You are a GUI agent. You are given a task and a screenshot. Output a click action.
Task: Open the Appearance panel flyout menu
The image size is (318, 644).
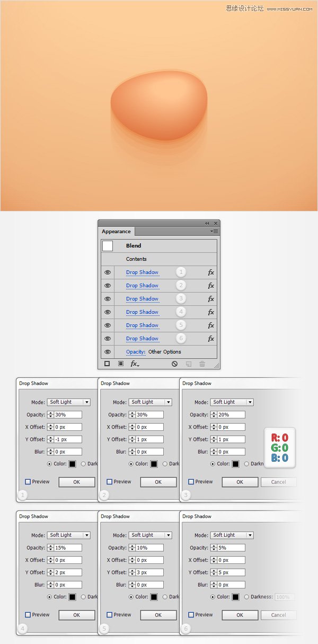click(x=214, y=232)
